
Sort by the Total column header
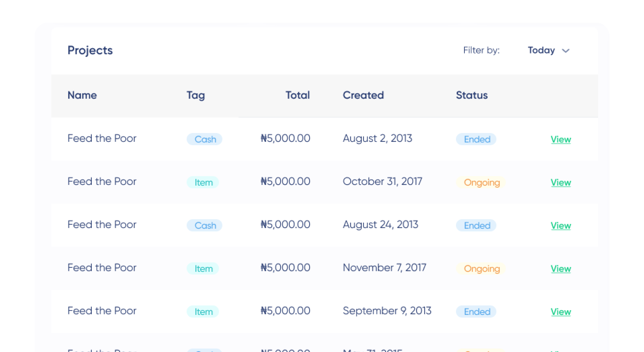click(297, 95)
